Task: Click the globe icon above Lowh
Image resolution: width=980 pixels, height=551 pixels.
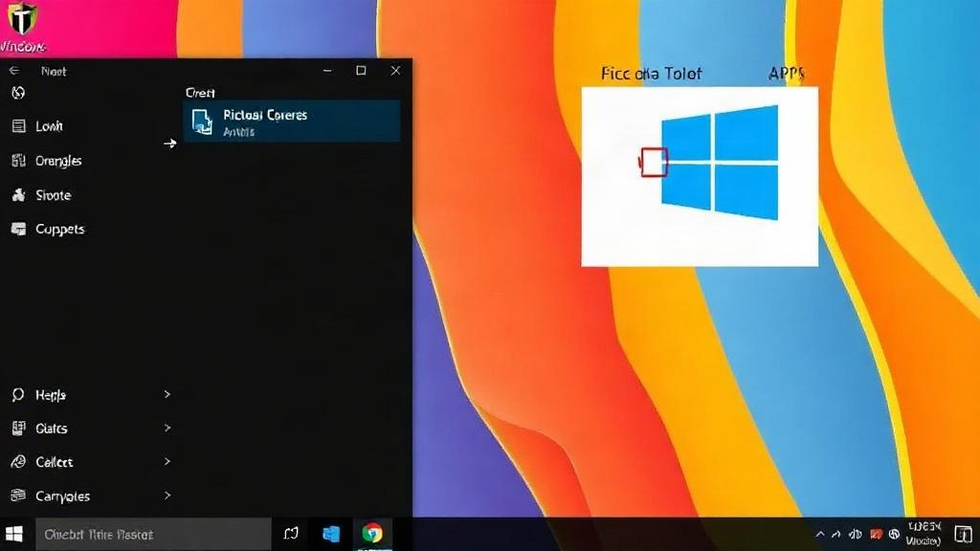Action: (18, 93)
